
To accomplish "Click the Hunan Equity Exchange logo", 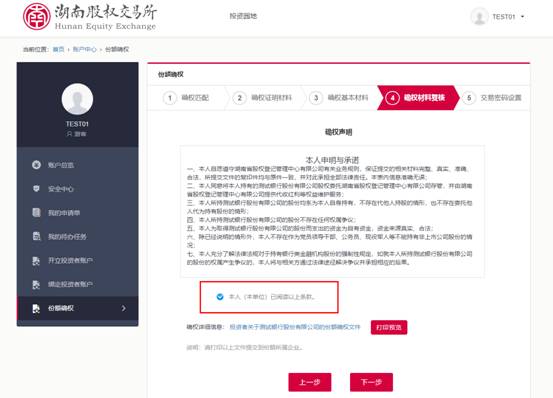I will [90, 17].
